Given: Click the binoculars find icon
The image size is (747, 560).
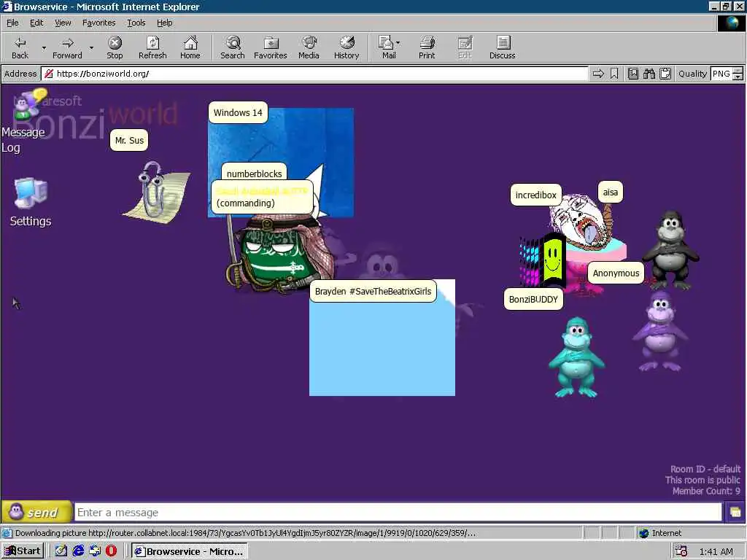Looking at the screenshot, I should (649, 74).
